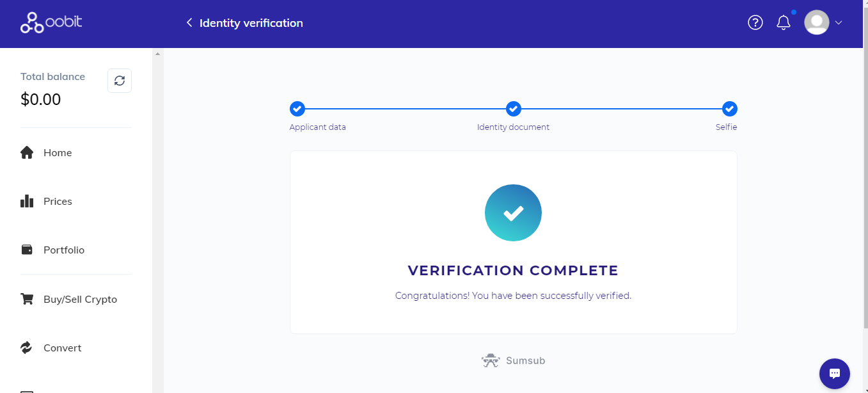Viewport: 868px width, 393px height.
Task: Click the large verification complete checkmark
Action: tap(513, 213)
